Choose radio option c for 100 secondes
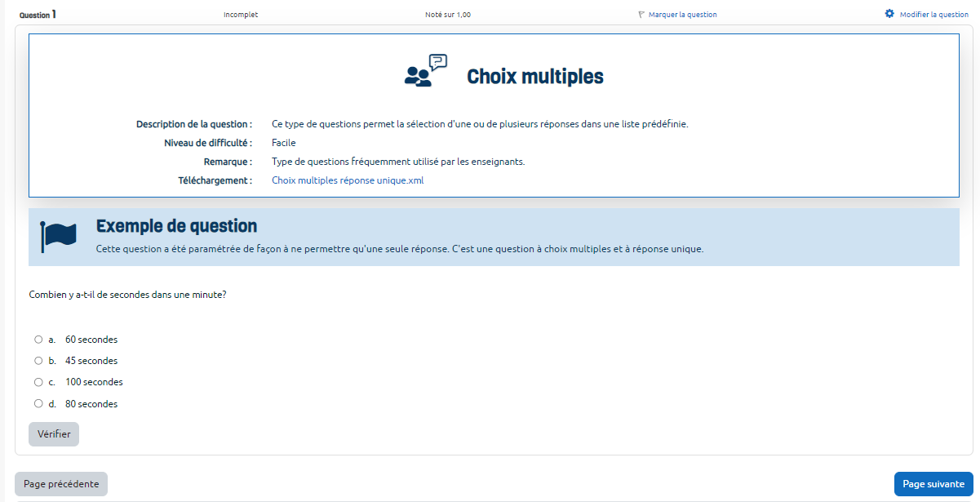Screen dimensions: 980x502 tap(38, 382)
